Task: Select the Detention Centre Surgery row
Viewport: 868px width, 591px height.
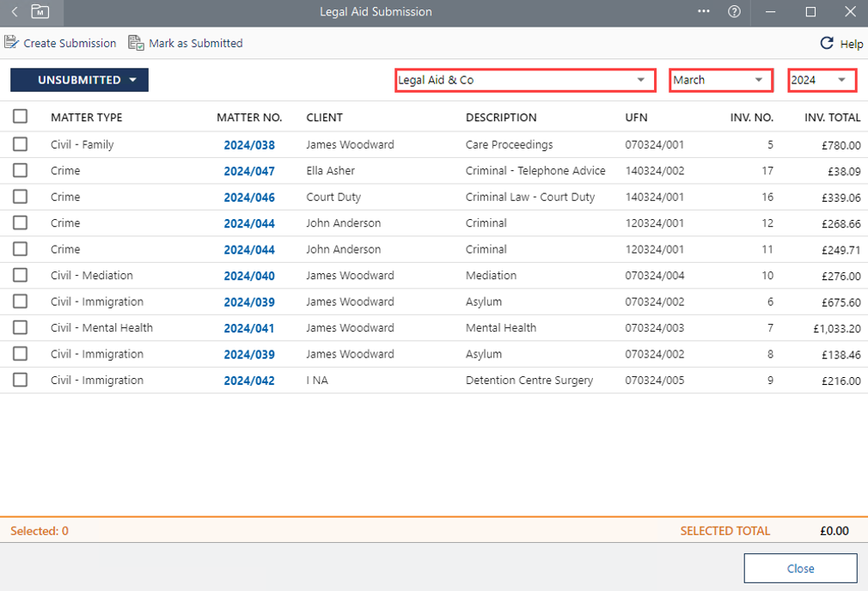Action: click(x=20, y=381)
